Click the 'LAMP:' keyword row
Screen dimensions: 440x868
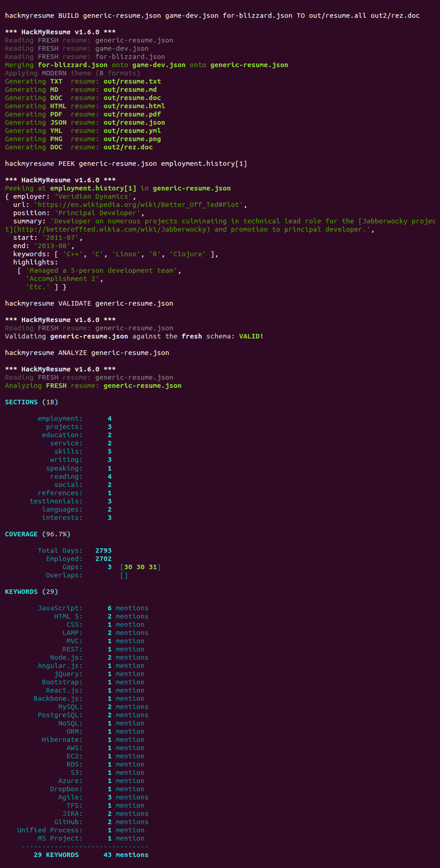point(105,633)
